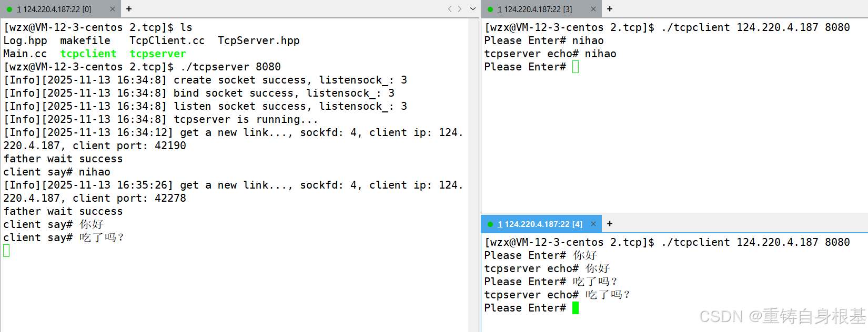
Task: Click green status dot on tab [4]
Action: (x=490, y=224)
